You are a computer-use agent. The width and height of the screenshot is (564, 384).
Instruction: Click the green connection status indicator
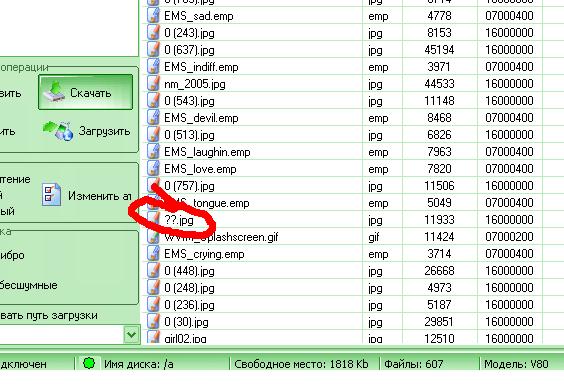[88, 363]
